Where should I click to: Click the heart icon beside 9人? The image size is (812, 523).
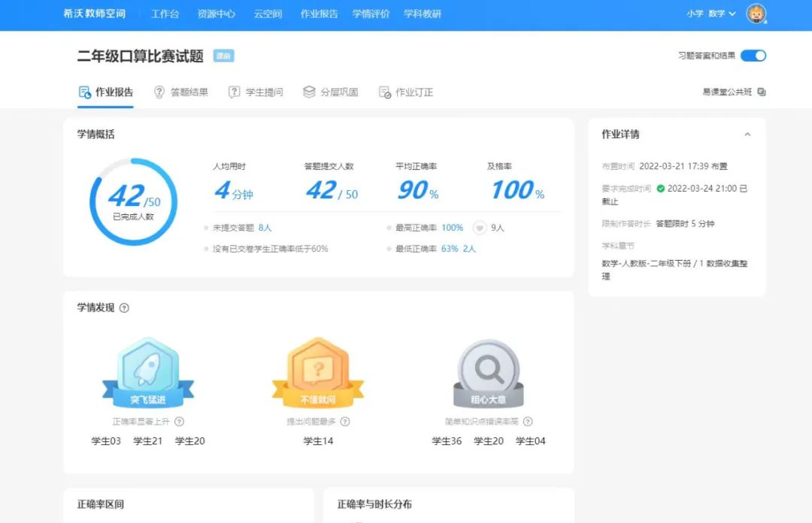[479, 228]
